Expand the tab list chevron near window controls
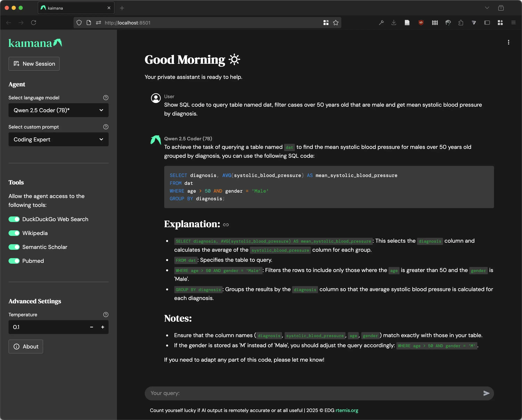 487,8
